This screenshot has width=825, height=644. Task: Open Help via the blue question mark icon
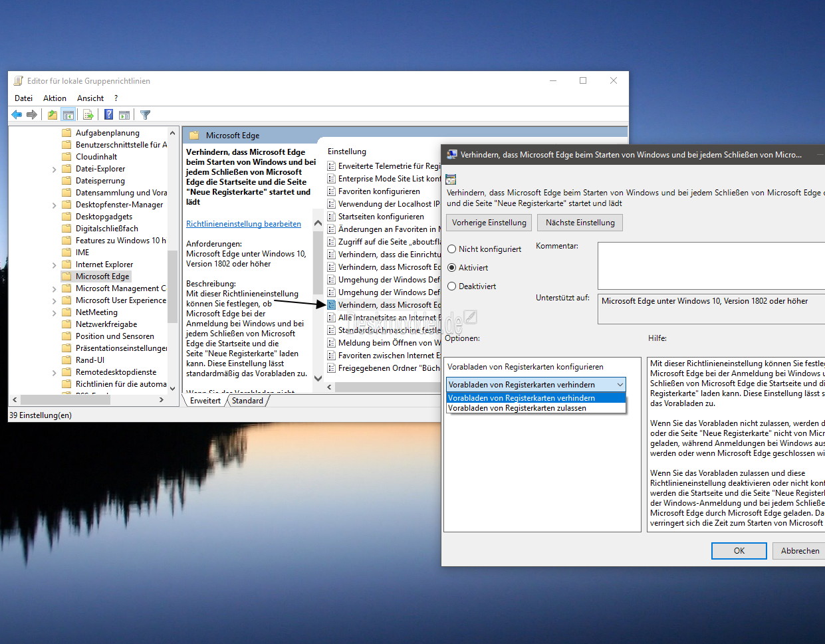109,115
